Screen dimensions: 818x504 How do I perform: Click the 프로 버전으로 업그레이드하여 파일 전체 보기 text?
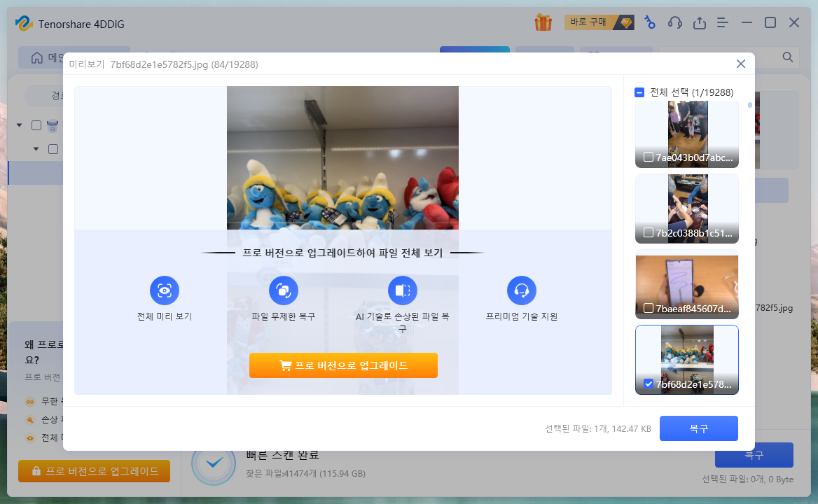pos(342,253)
